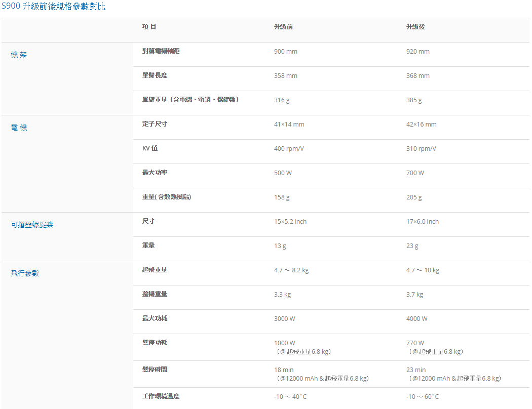Select the 'KV 值' row label
Image resolution: width=532 pixels, height=409 pixels.
(150, 148)
